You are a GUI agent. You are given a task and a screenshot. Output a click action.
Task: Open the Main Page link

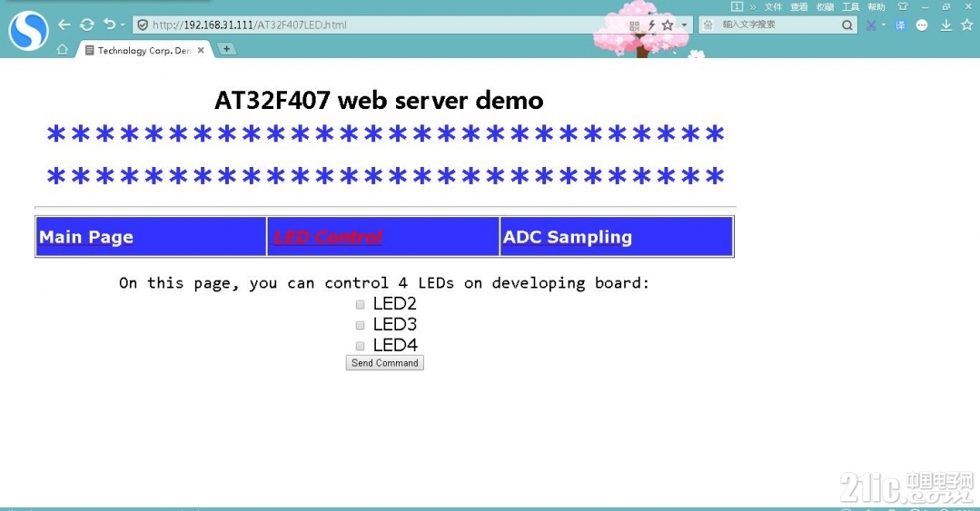86,237
